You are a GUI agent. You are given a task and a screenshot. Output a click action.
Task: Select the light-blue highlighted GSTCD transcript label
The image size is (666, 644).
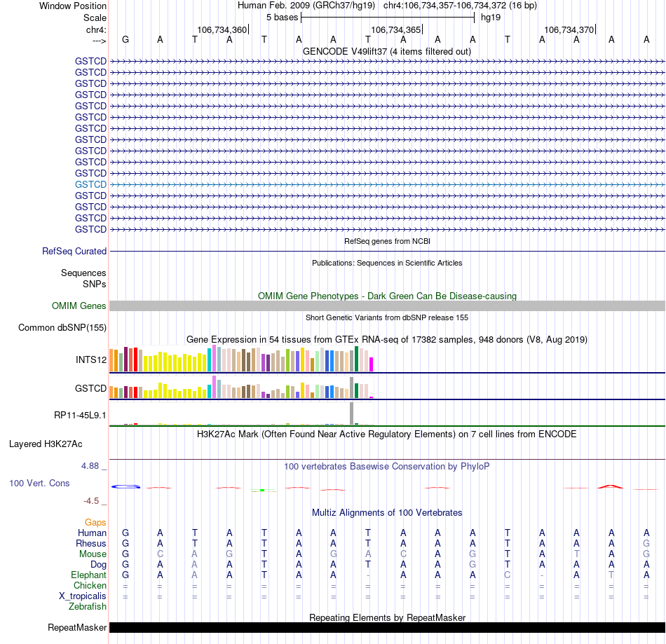90,185
